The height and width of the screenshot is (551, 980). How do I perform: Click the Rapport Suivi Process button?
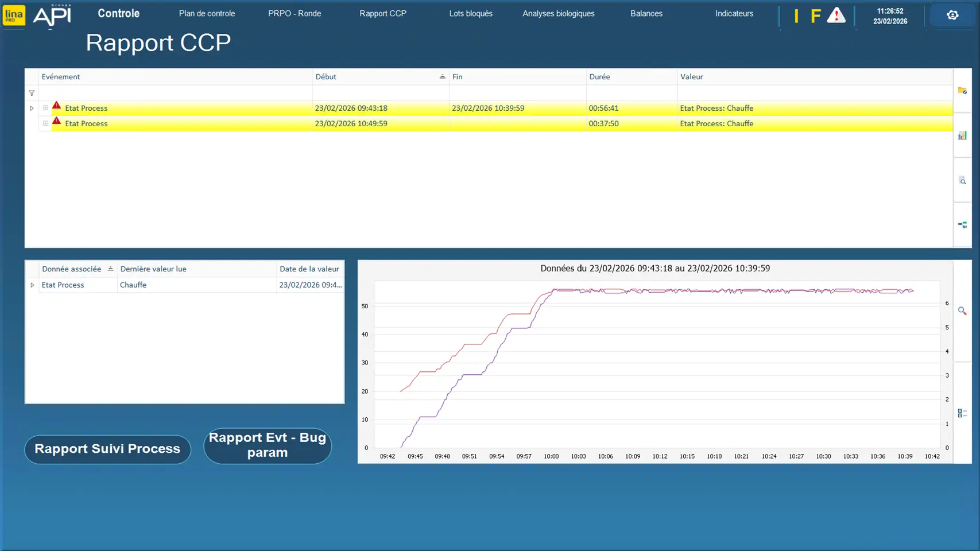(107, 449)
